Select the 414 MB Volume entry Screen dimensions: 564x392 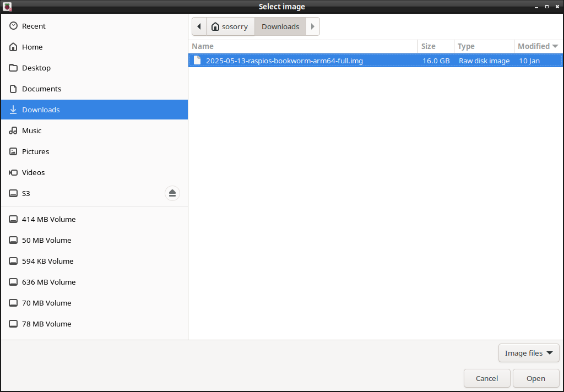click(x=94, y=219)
